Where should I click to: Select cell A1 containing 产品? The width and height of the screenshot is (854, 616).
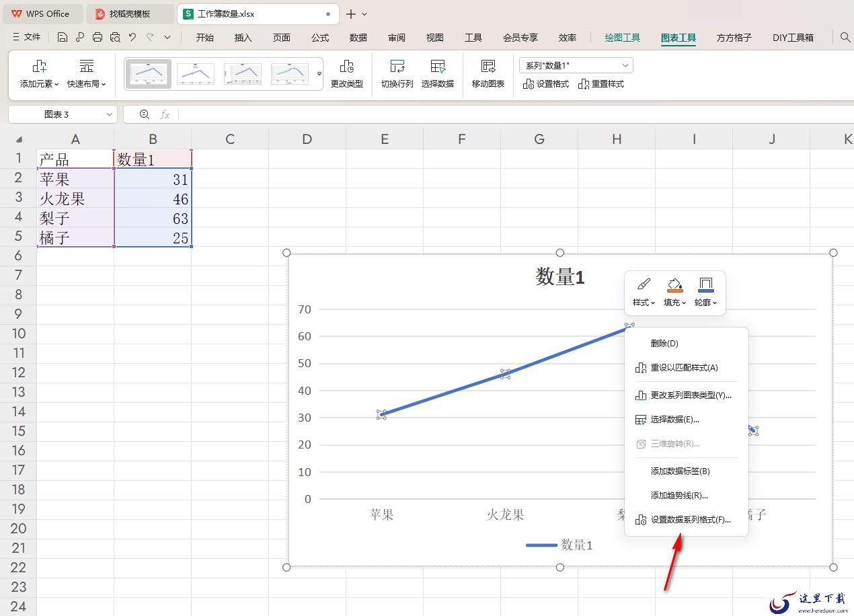pos(75,159)
